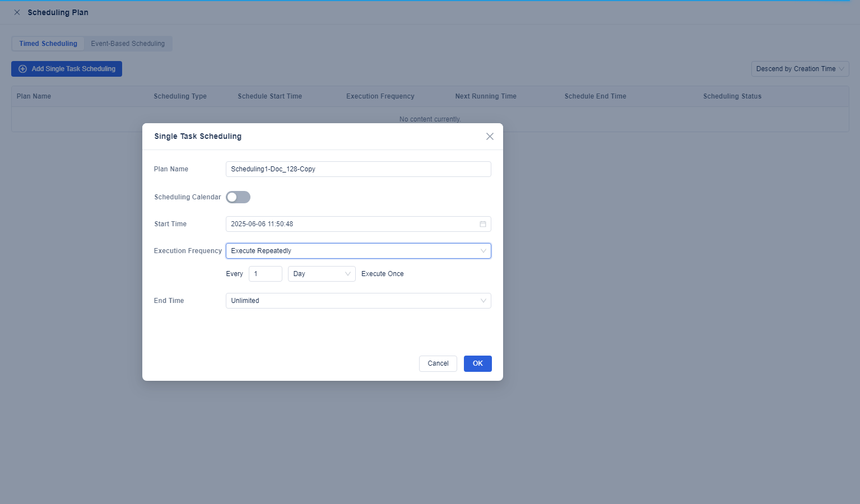
Task: Click the "No content currently." message
Action: coord(430,119)
